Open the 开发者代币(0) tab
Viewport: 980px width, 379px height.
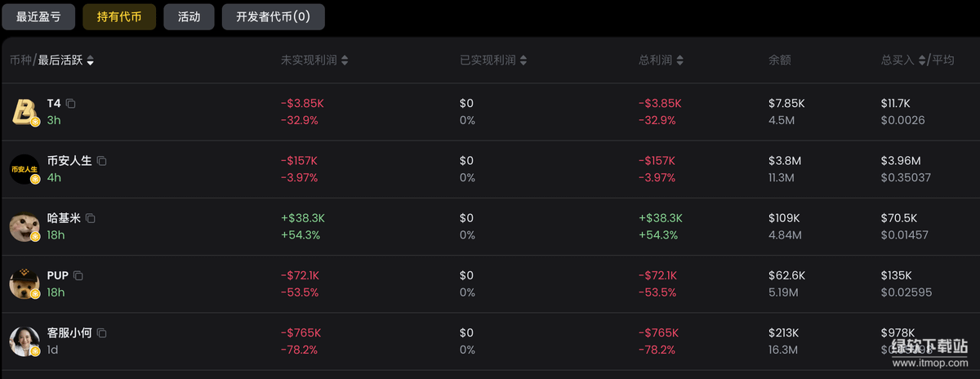pos(273,16)
